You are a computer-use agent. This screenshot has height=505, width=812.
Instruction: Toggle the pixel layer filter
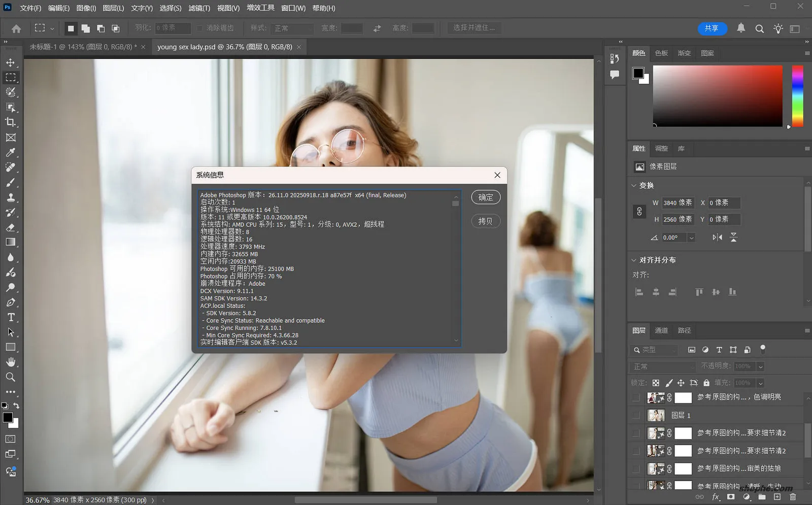click(691, 350)
